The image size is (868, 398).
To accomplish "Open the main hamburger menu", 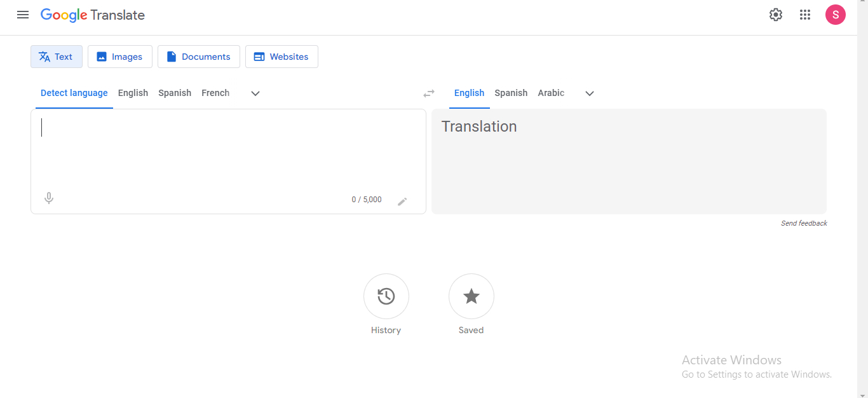I will click(x=23, y=15).
